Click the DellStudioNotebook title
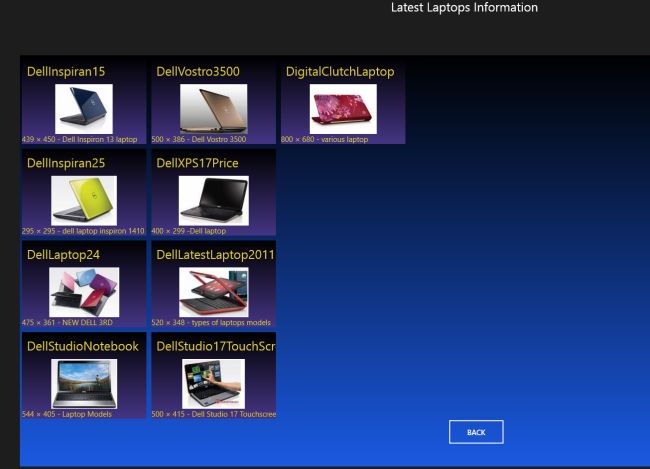The height and width of the screenshot is (469, 650). 83,346
